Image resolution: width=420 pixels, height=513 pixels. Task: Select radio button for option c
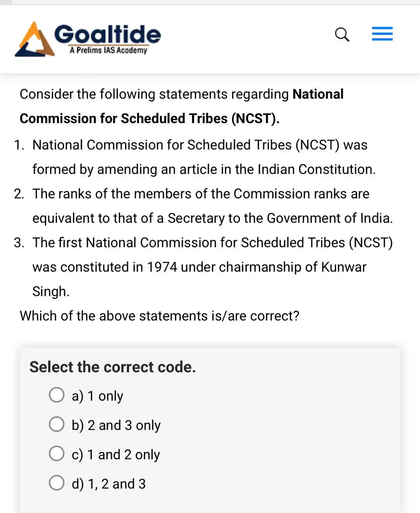coord(57,454)
